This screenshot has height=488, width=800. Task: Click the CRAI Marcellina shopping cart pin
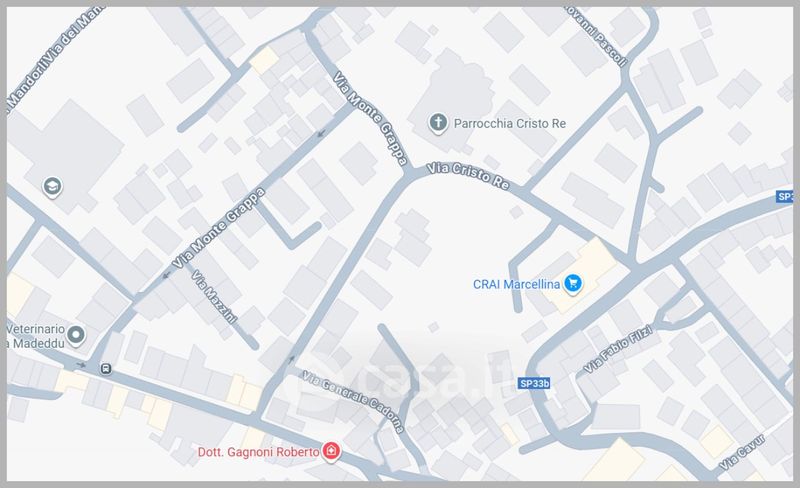click(x=572, y=284)
